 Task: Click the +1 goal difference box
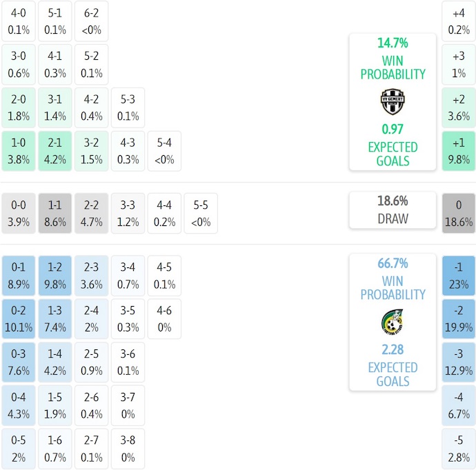coord(459,151)
